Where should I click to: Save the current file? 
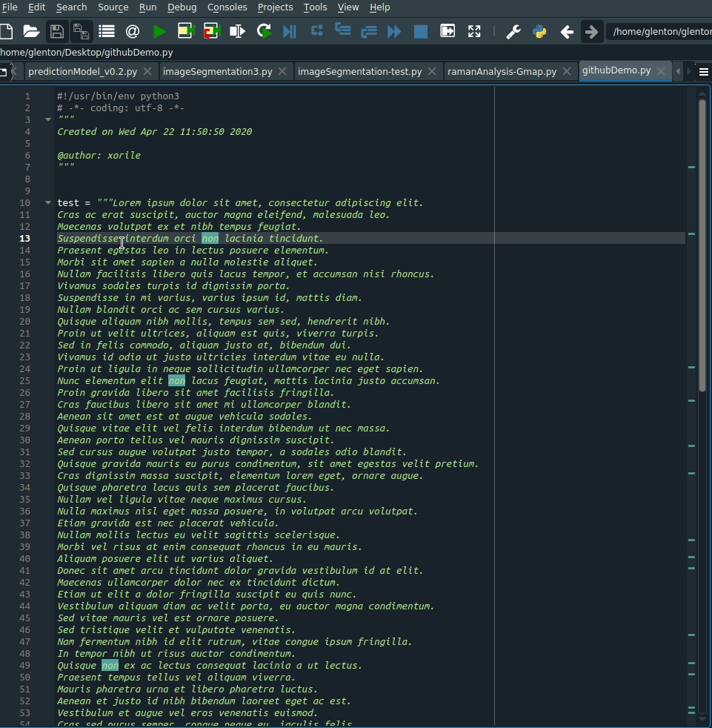point(56,31)
